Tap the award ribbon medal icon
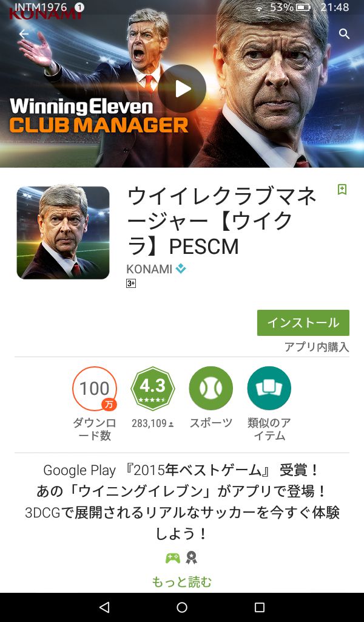This screenshot has height=622, width=364. point(192,558)
